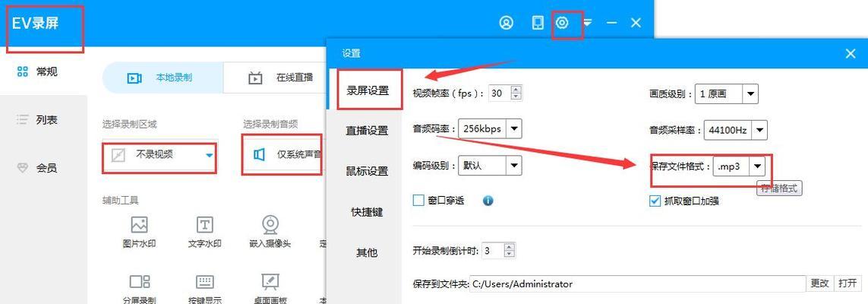Open the dropdown menu triangle in title bar

(x=588, y=23)
